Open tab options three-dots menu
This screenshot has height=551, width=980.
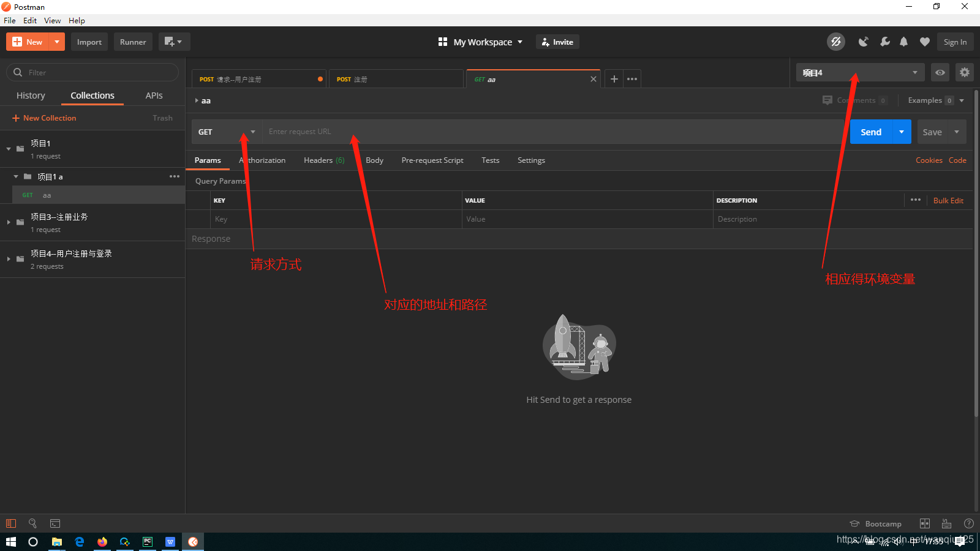pyautogui.click(x=632, y=79)
